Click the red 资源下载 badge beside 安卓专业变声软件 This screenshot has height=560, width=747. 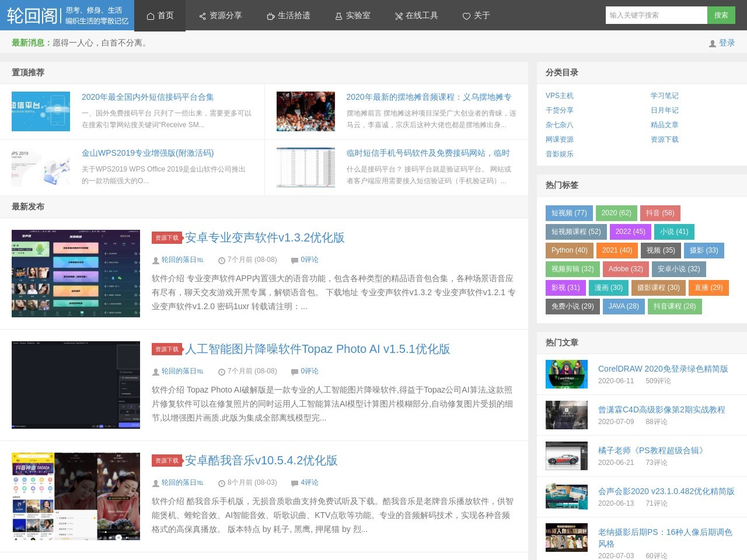point(167,238)
